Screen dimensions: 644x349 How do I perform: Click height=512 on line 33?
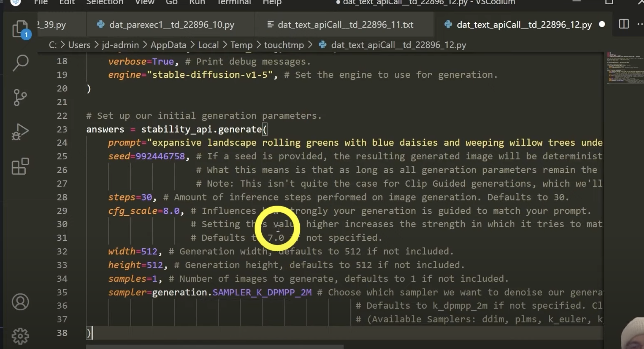(x=135, y=265)
